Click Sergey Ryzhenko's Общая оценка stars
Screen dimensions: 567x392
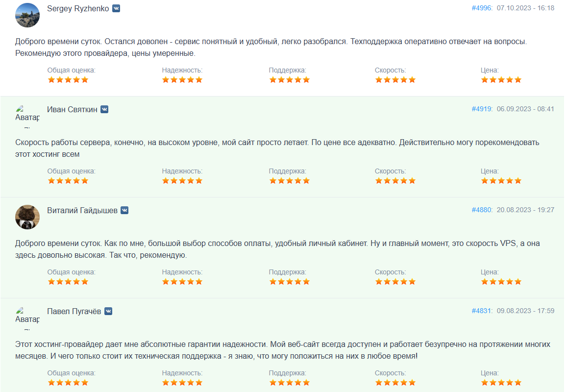tap(68, 80)
